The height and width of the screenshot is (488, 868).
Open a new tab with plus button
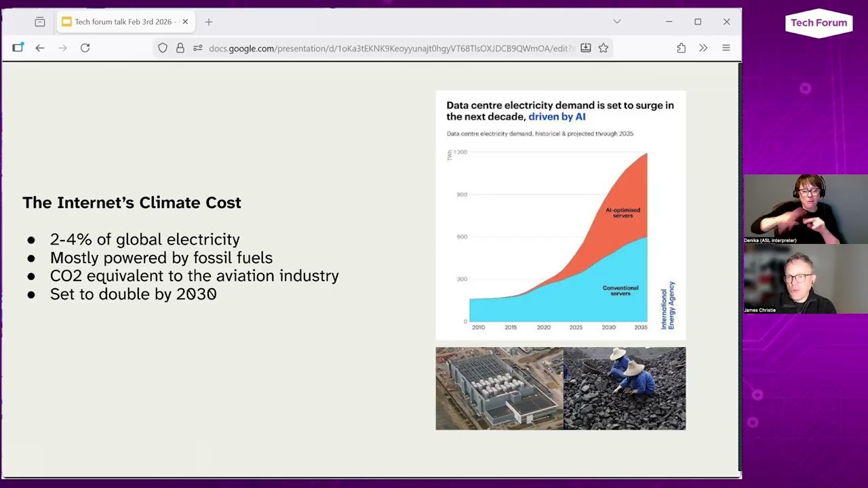click(209, 22)
